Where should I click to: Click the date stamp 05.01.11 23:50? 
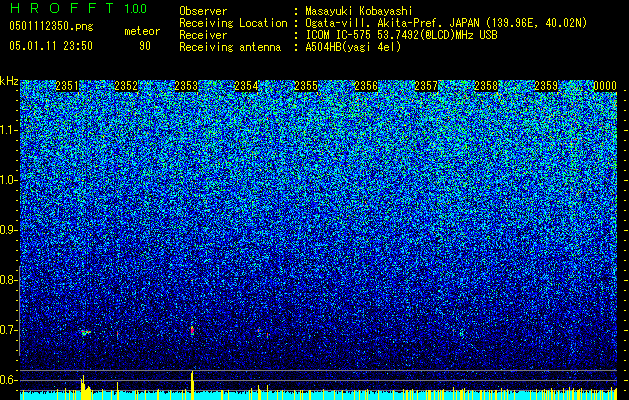[x=51, y=46]
